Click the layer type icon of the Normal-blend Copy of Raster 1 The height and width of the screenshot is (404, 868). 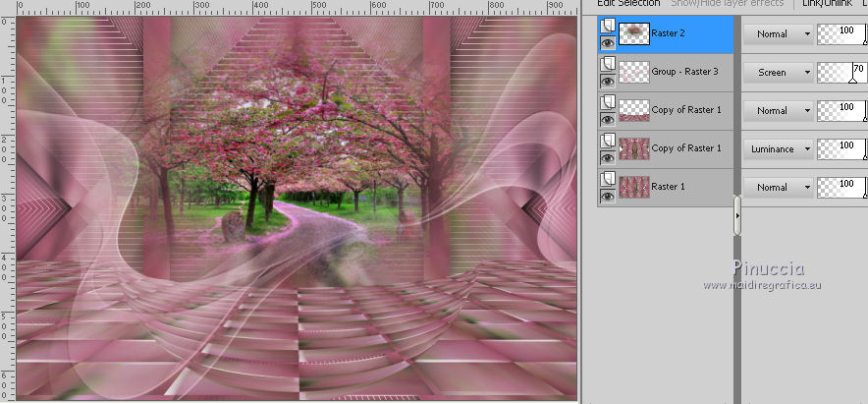(608, 102)
